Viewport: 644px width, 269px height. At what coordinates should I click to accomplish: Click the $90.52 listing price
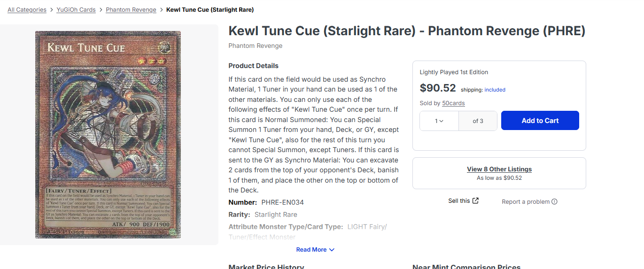click(x=438, y=88)
